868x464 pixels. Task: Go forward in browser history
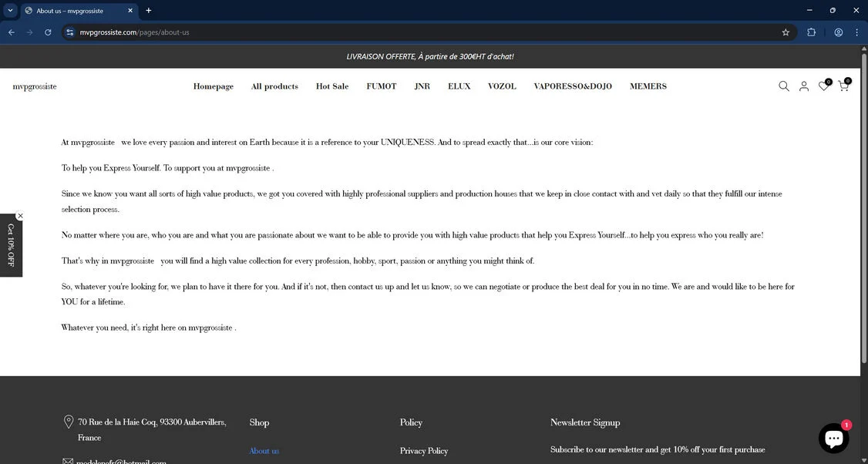pos(30,32)
